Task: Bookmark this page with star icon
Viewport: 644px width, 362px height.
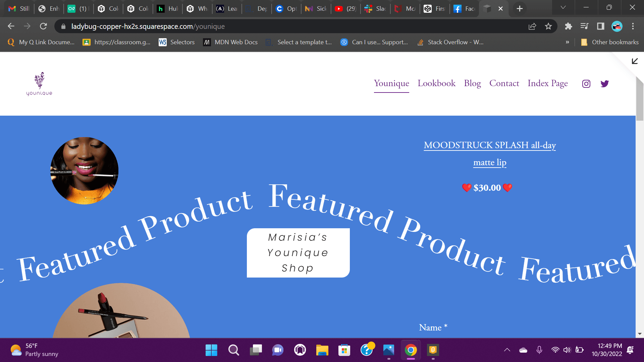Action: pyautogui.click(x=548, y=26)
